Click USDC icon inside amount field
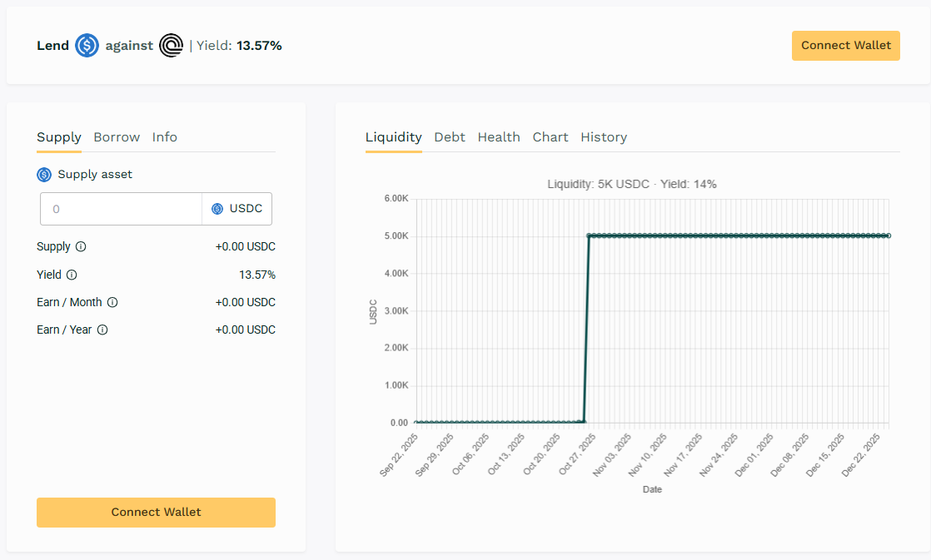 click(x=217, y=209)
